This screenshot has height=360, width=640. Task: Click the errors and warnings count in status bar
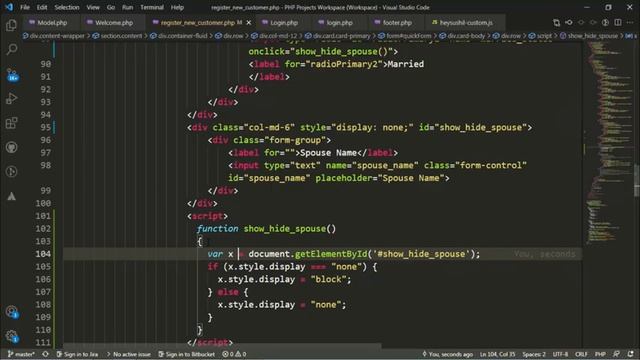click(x=234, y=354)
